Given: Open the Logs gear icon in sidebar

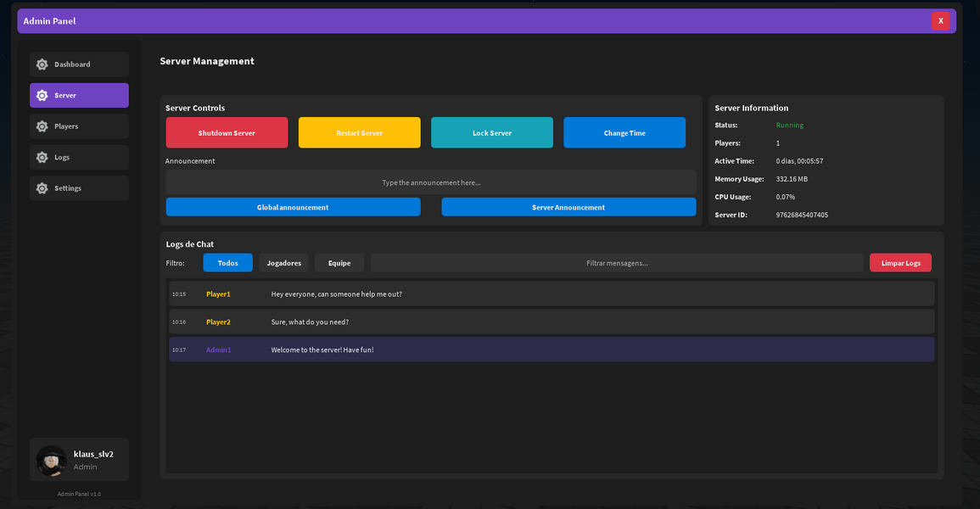Looking at the screenshot, I should pyautogui.click(x=41, y=157).
